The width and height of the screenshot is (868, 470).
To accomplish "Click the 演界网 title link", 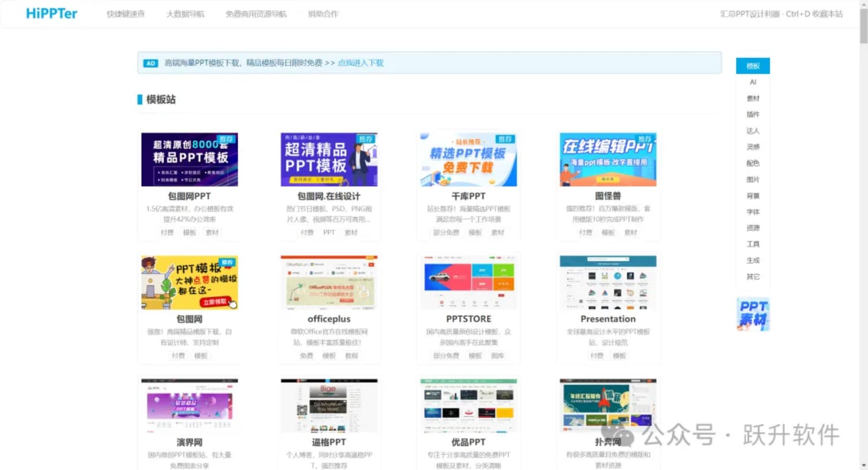I will point(189,442).
